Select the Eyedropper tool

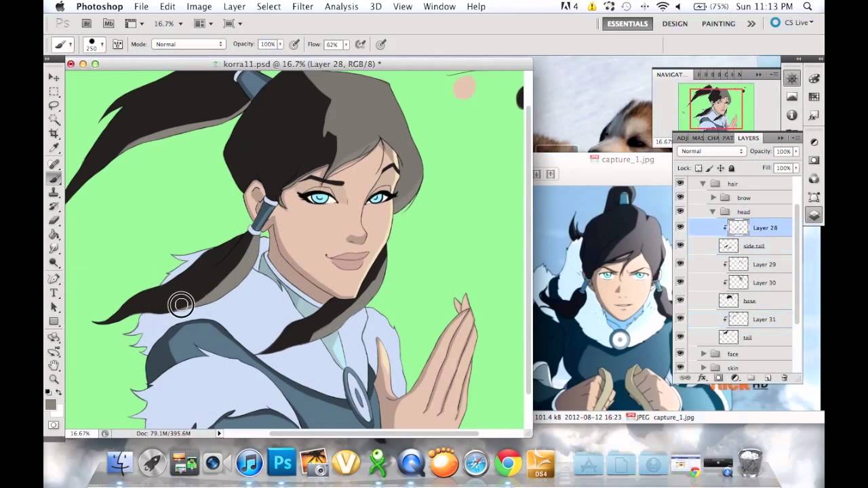pyautogui.click(x=54, y=148)
